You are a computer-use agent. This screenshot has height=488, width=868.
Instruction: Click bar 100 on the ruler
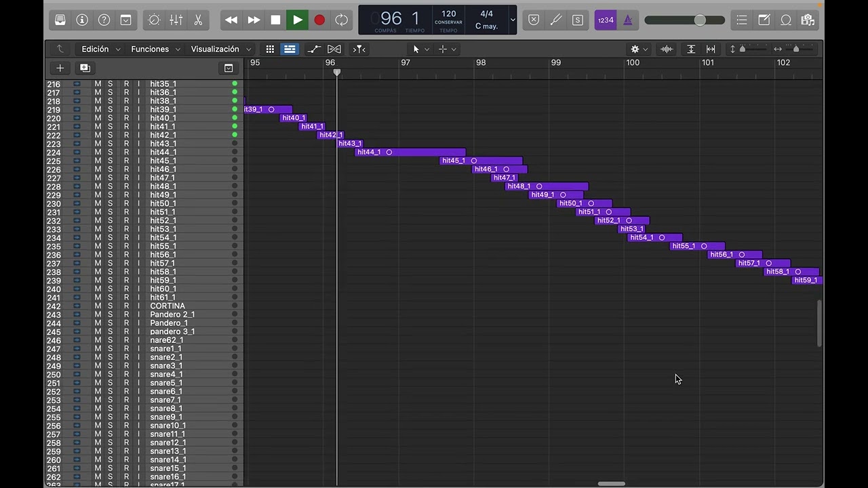633,62
